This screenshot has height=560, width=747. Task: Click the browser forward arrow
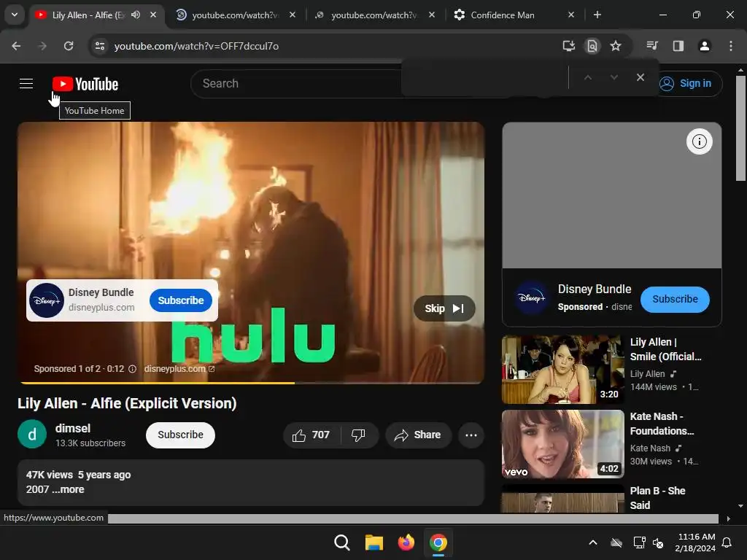point(42,46)
